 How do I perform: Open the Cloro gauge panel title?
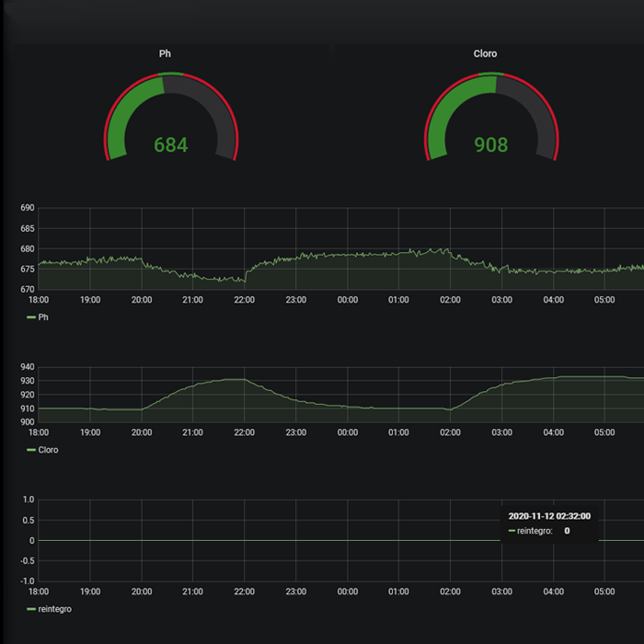(x=485, y=53)
